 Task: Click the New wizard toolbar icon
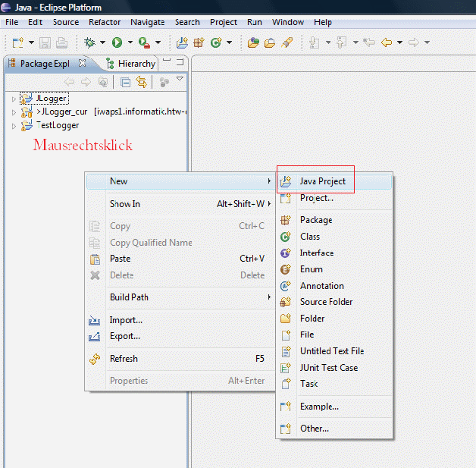tap(18, 42)
